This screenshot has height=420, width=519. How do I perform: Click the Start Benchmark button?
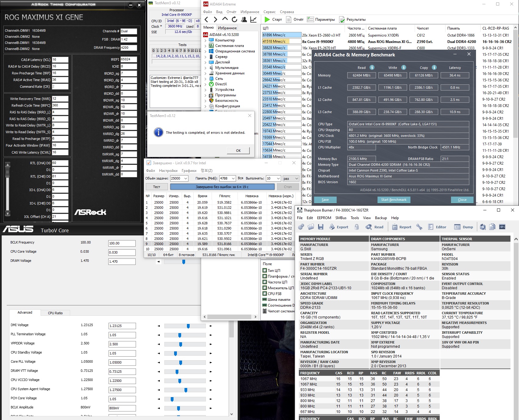(394, 200)
